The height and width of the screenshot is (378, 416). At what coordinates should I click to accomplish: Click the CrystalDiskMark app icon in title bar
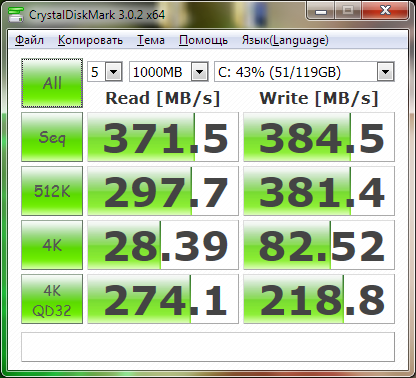click(16, 14)
